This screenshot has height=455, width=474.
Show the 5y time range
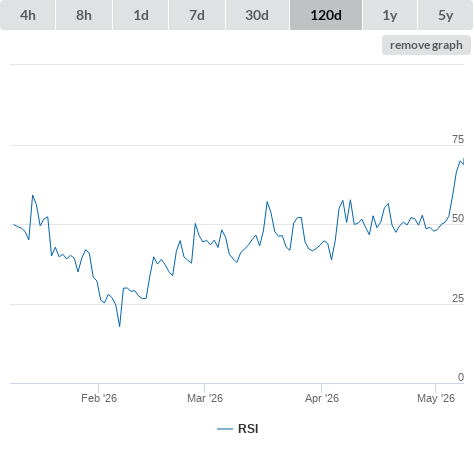[445, 15]
